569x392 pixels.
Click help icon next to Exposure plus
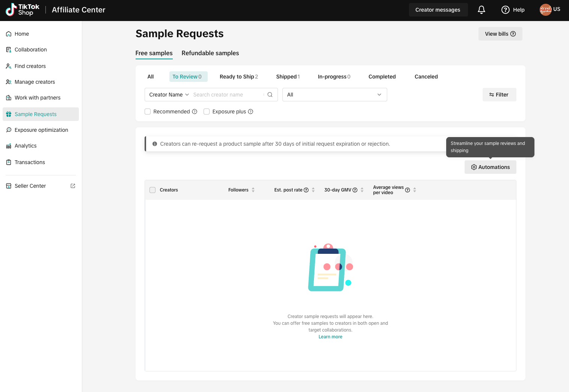tap(251, 112)
